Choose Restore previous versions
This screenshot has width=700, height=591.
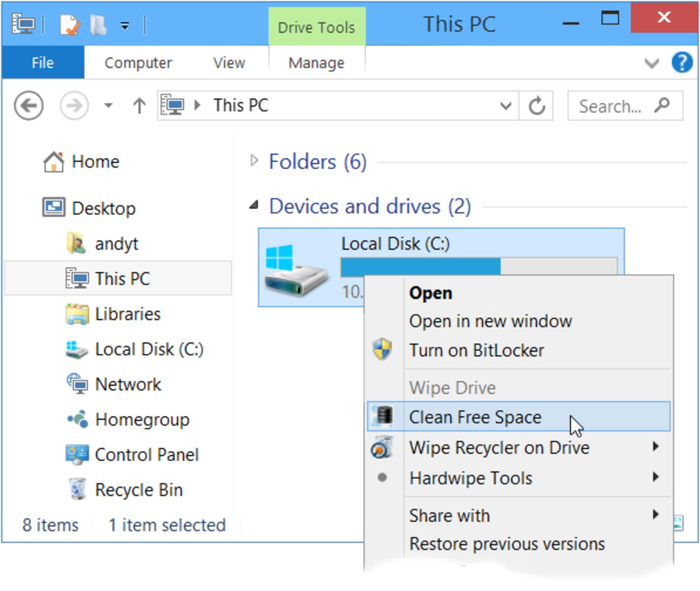click(507, 544)
